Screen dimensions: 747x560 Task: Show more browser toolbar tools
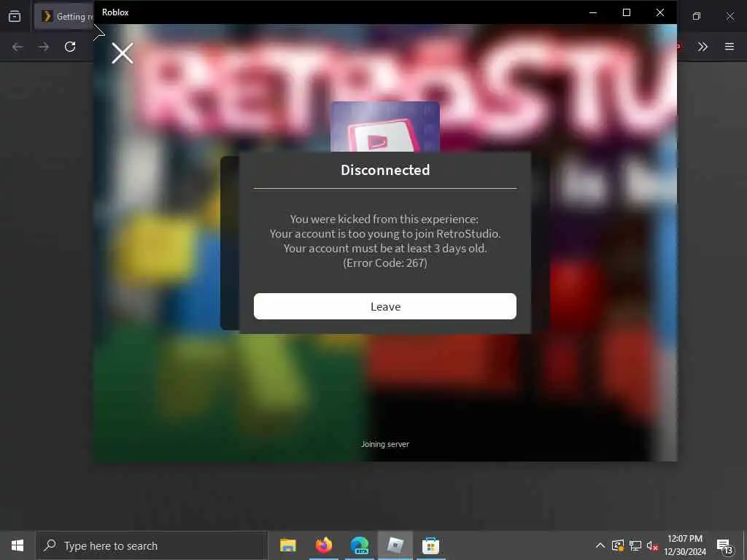703,47
